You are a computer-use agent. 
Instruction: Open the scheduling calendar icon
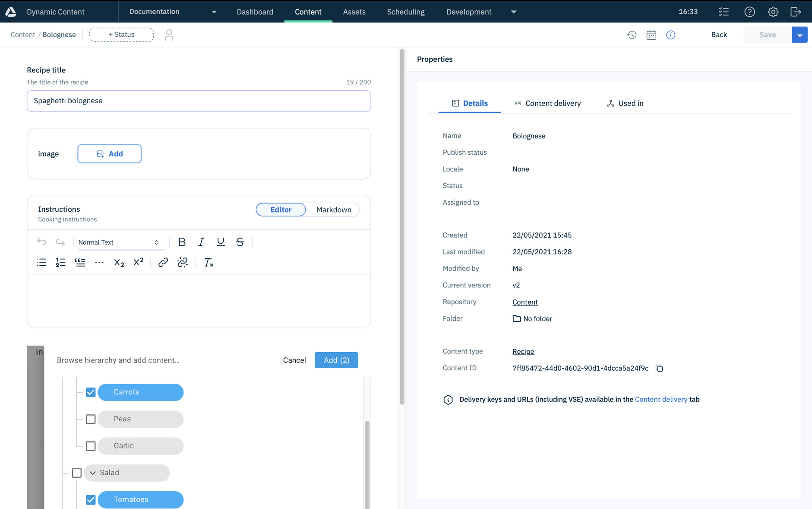pyautogui.click(x=651, y=35)
